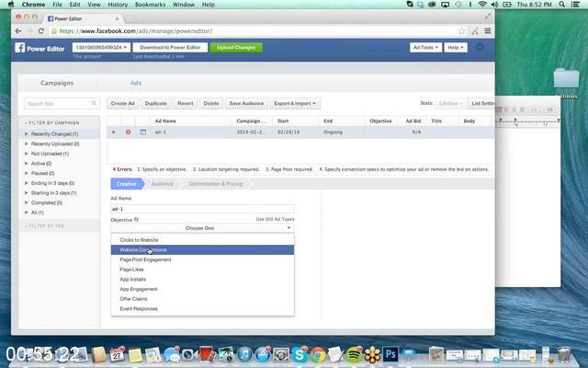This screenshot has width=588, height=368.
Task: Open the settings gear in Power Editor header
Action: click(480, 47)
